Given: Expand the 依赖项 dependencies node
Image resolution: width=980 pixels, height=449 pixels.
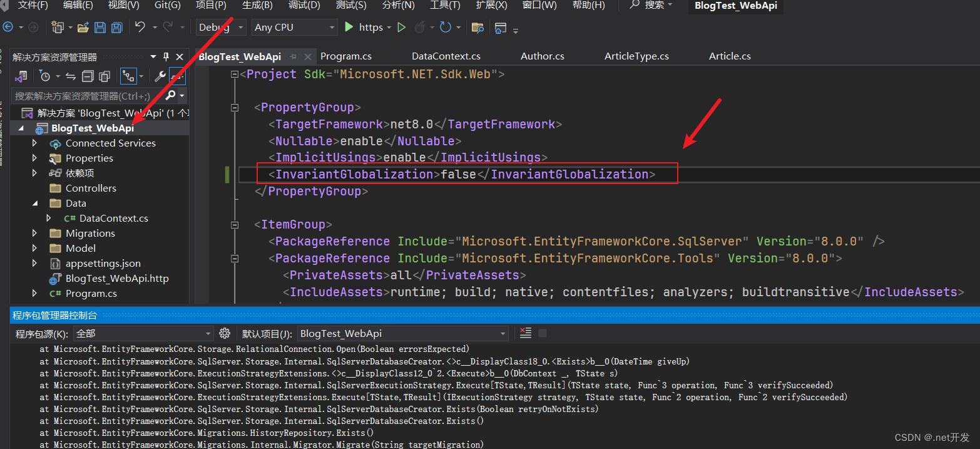Looking at the screenshot, I should pyautogui.click(x=34, y=173).
